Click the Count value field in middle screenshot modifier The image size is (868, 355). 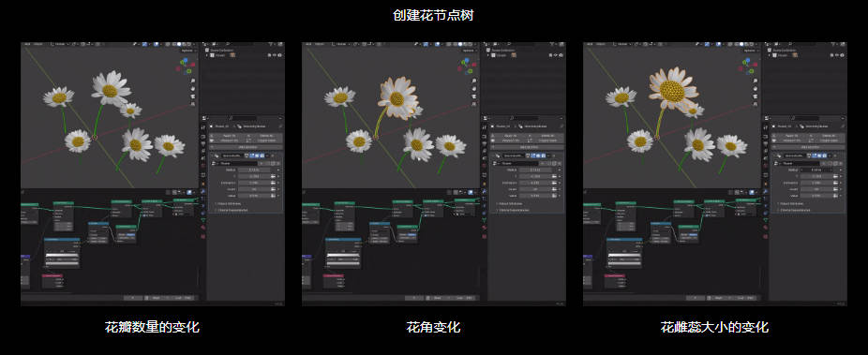coord(536,189)
